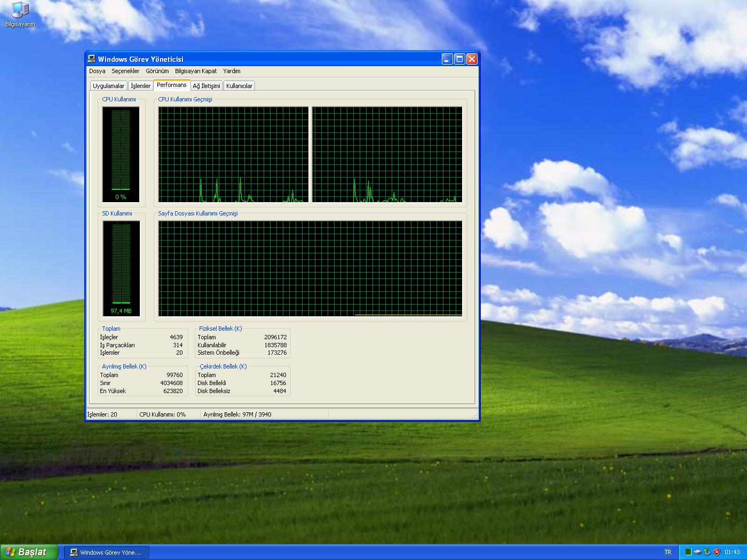The image size is (747, 560).
Task: Click the page file usage history graph
Action: click(310, 268)
